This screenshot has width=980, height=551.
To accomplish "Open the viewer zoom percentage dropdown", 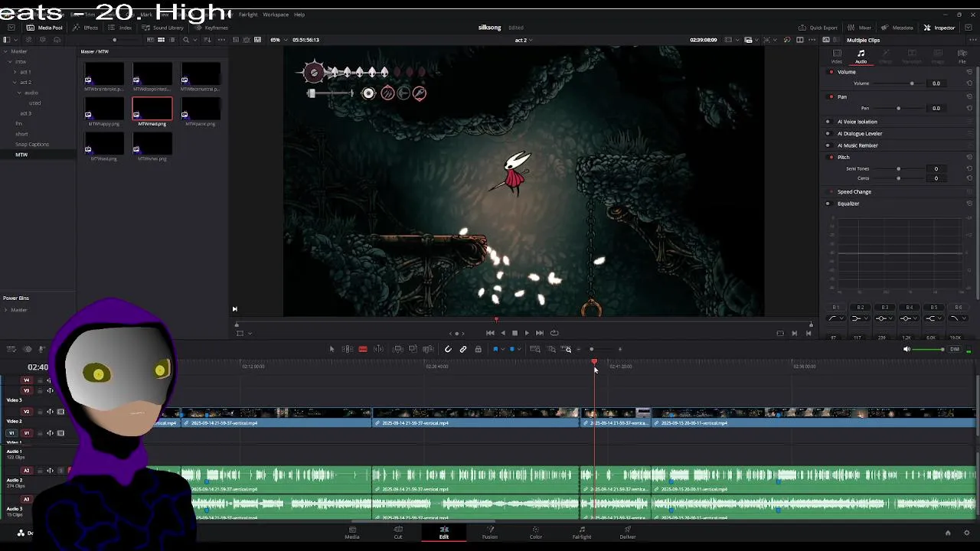I will pyautogui.click(x=277, y=40).
